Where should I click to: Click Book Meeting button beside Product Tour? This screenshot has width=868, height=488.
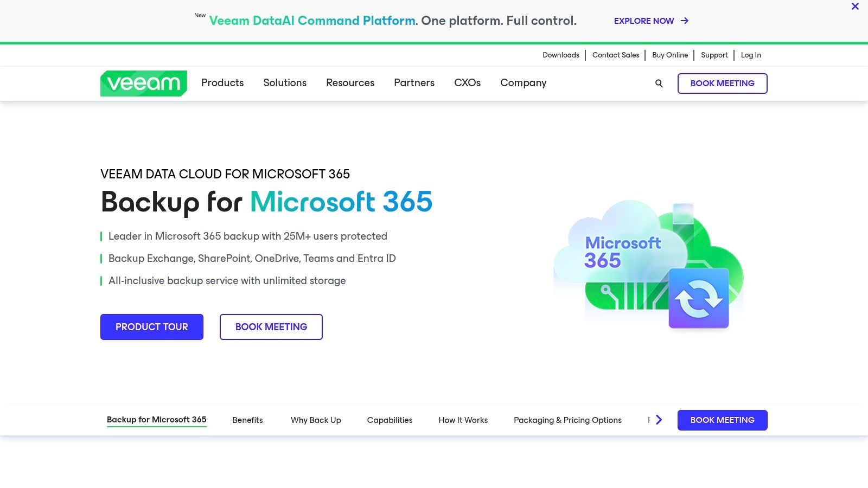pyautogui.click(x=271, y=327)
